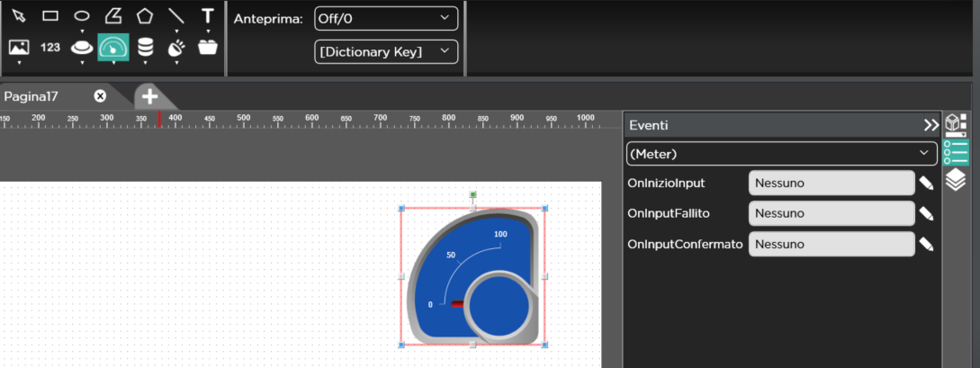Pick the pentagon polygon tool
Image resolution: width=980 pixels, height=368 pixels.
coord(145,15)
